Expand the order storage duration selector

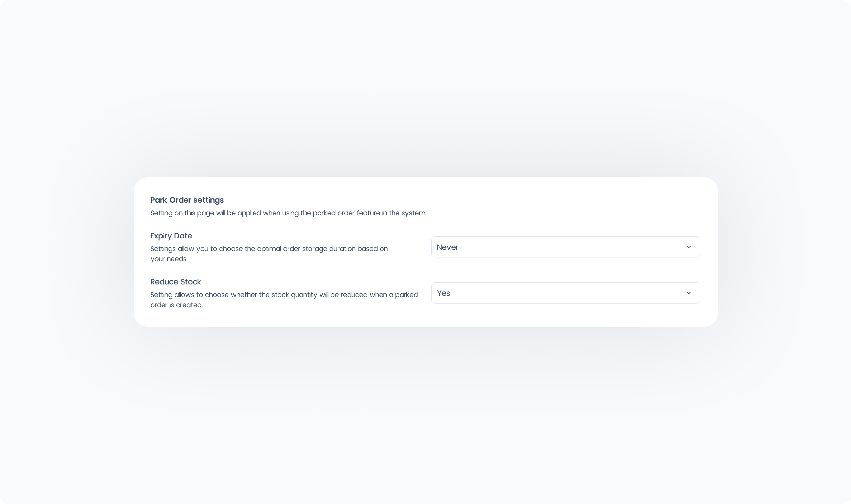coord(565,247)
